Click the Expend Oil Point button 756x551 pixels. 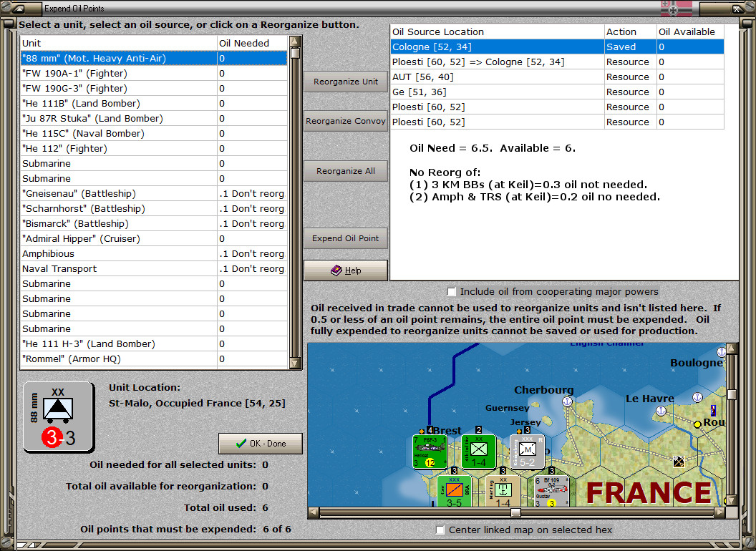click(x=346, y=238)
